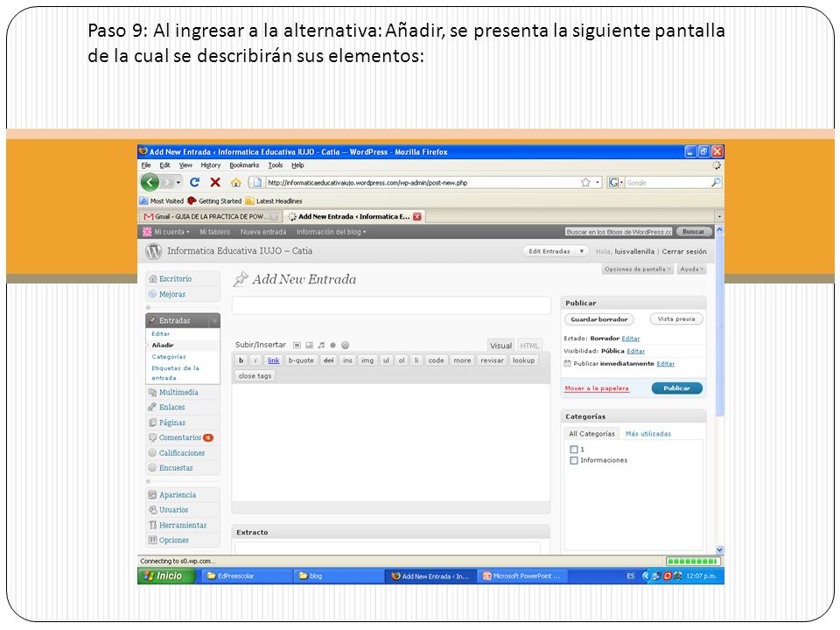Image resolution: width=840 pixels, height=630 pixels.
Task: Click the add audio note icon
Action: [x=321, y=346]
